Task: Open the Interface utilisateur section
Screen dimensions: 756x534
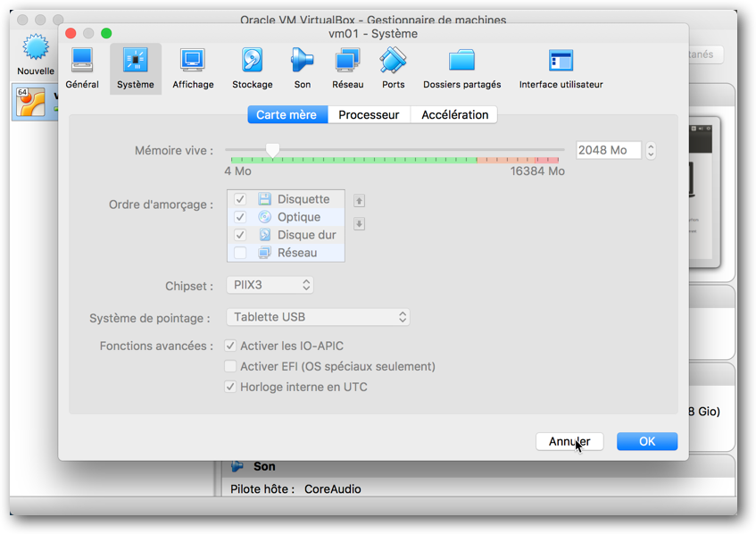Action: coord(561,69)
